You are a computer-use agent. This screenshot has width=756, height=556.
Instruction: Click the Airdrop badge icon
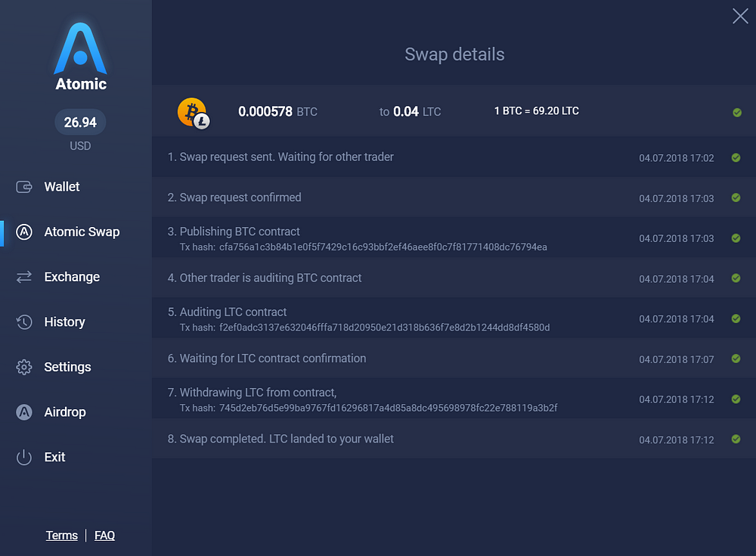pos(24,412)
